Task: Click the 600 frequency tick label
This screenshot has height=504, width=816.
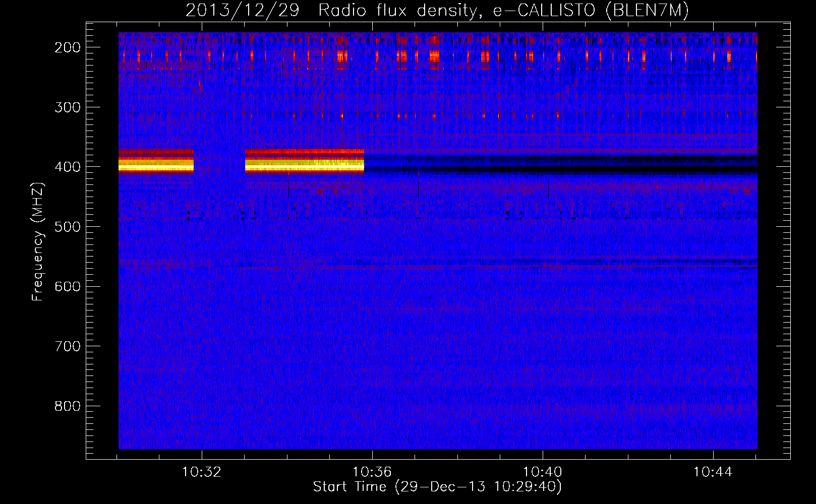Action: point(68,287)
